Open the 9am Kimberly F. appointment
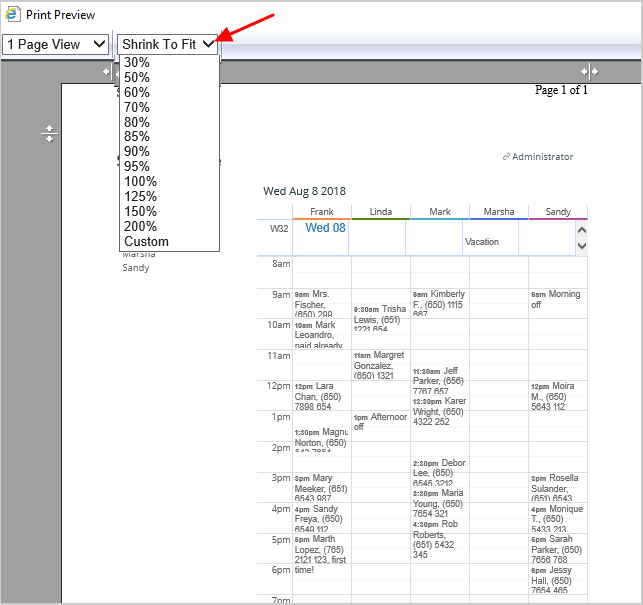The image size is (643, 605). 440,304
